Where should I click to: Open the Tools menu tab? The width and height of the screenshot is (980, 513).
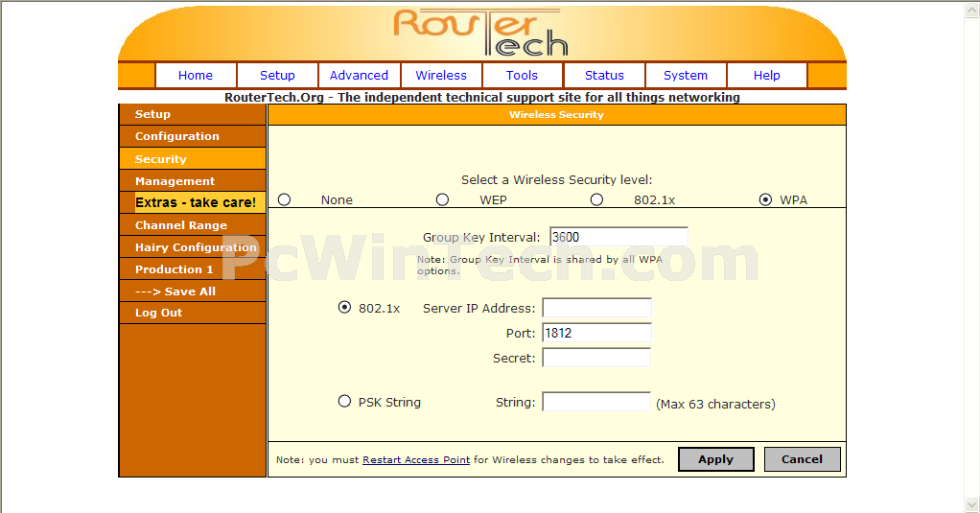(x=523, y=76)
